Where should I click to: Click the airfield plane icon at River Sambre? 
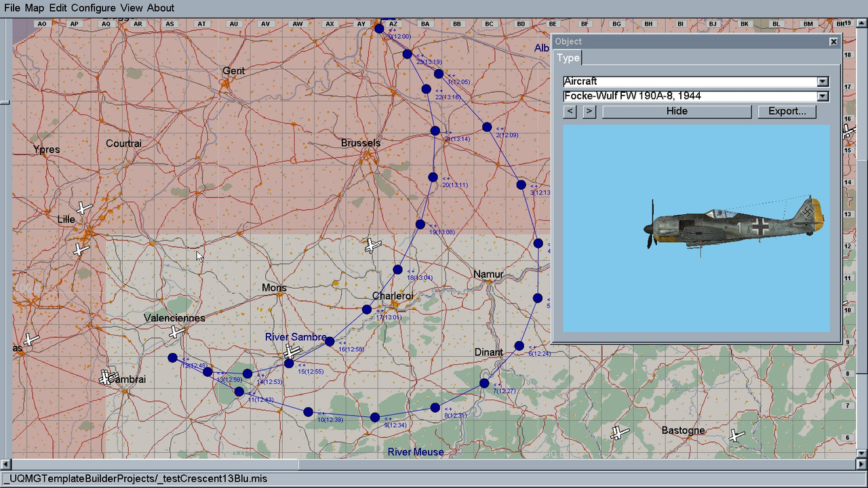point(292,352)
